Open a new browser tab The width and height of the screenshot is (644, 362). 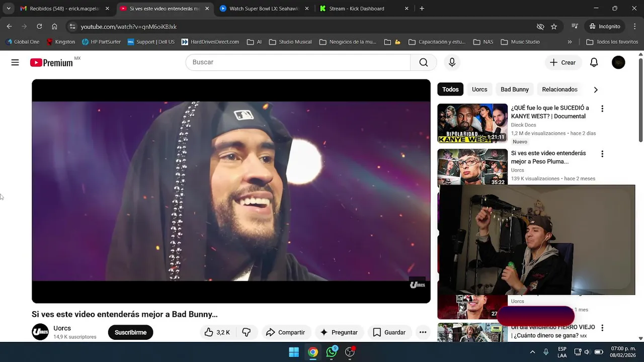tap(422, 9)
